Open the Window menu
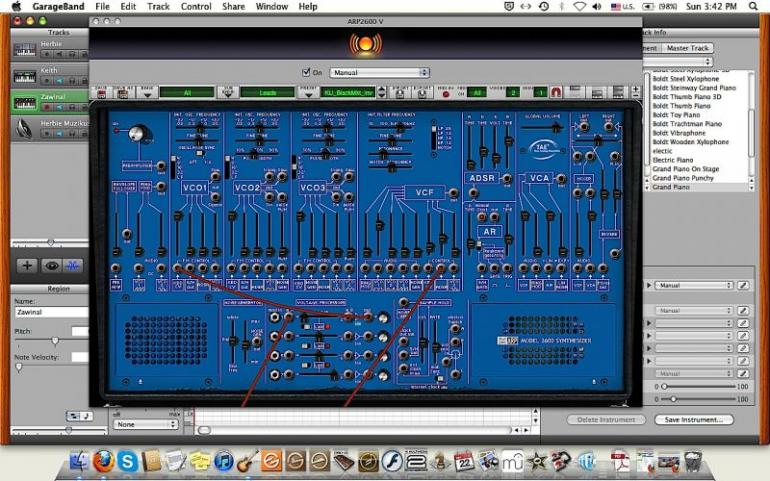 (272, 6)
